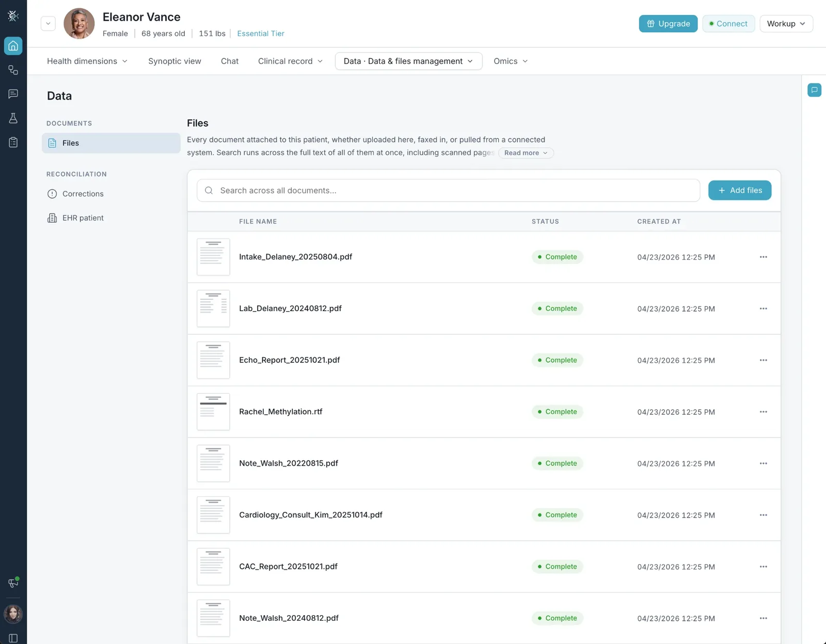Expand the Omics menu
Image resolution: width=826 pixels, height=644 pixels.
click(x=511, y=61)
